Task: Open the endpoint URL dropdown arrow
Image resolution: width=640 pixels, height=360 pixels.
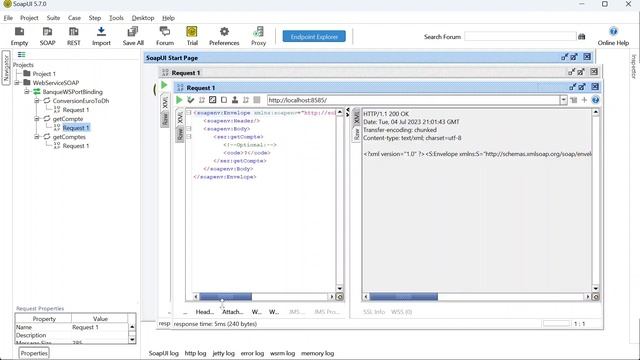Action: click(x=564, y=100)
